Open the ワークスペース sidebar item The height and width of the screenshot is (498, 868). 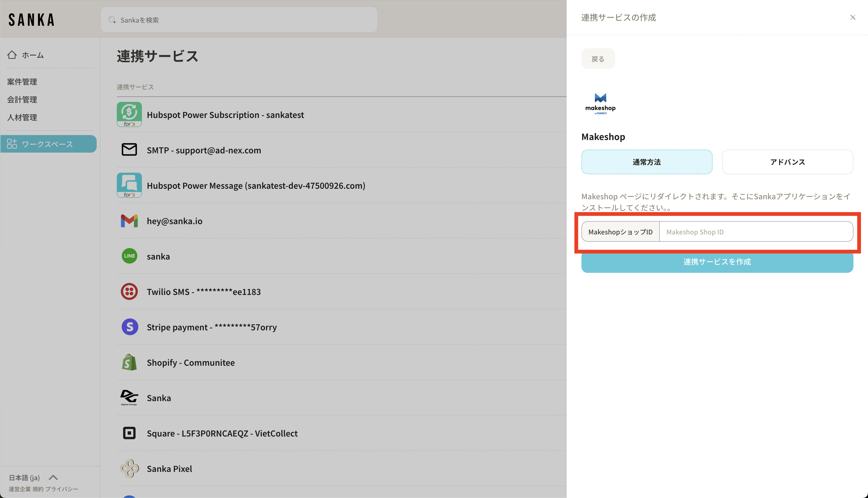point(48,144)
